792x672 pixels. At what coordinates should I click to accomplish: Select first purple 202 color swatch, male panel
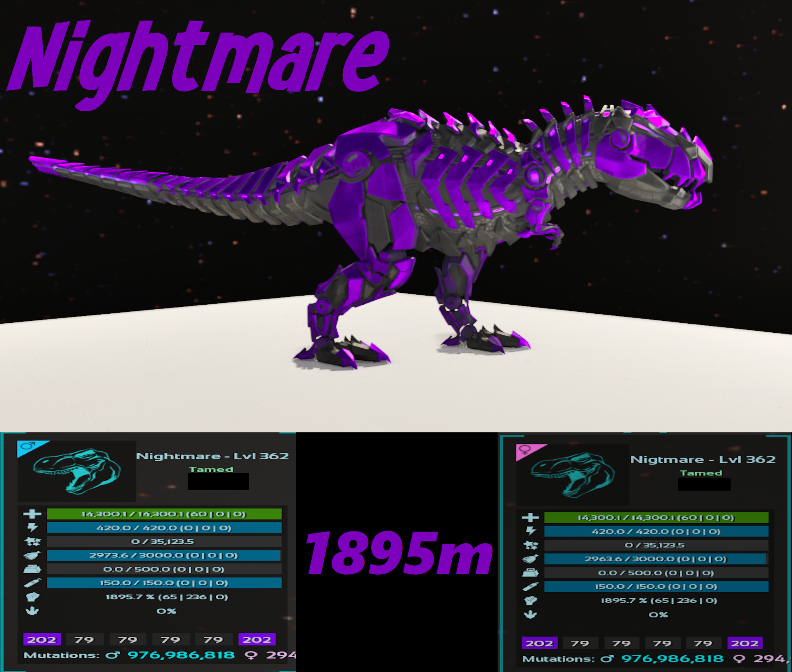pos(42,639)
